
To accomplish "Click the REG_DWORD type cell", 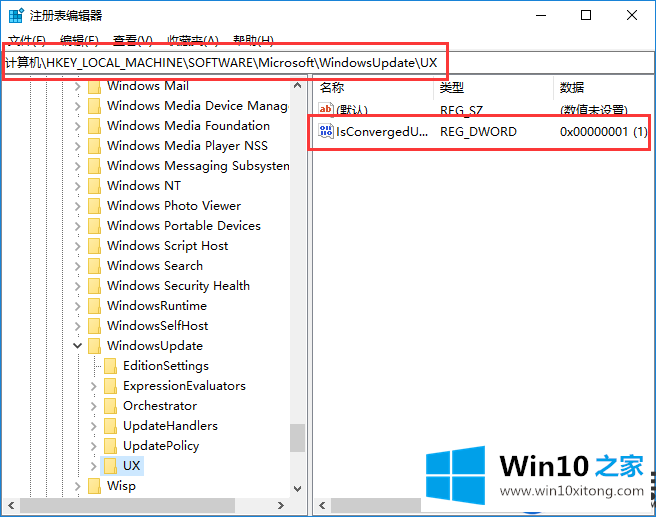I will 478,132.
